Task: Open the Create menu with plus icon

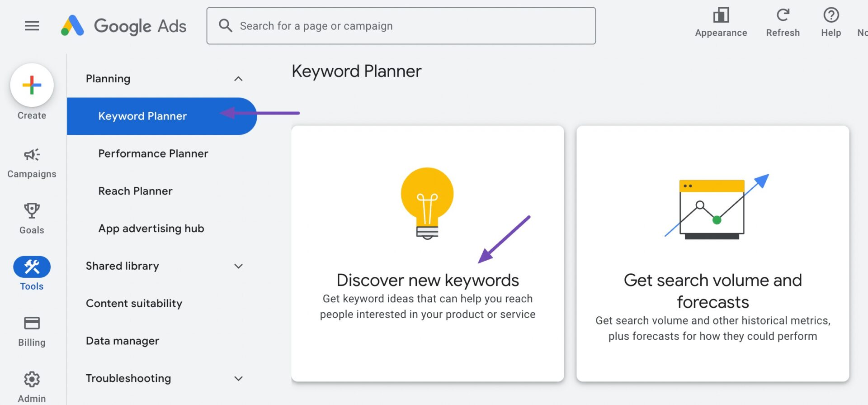Action: point(31,85)
